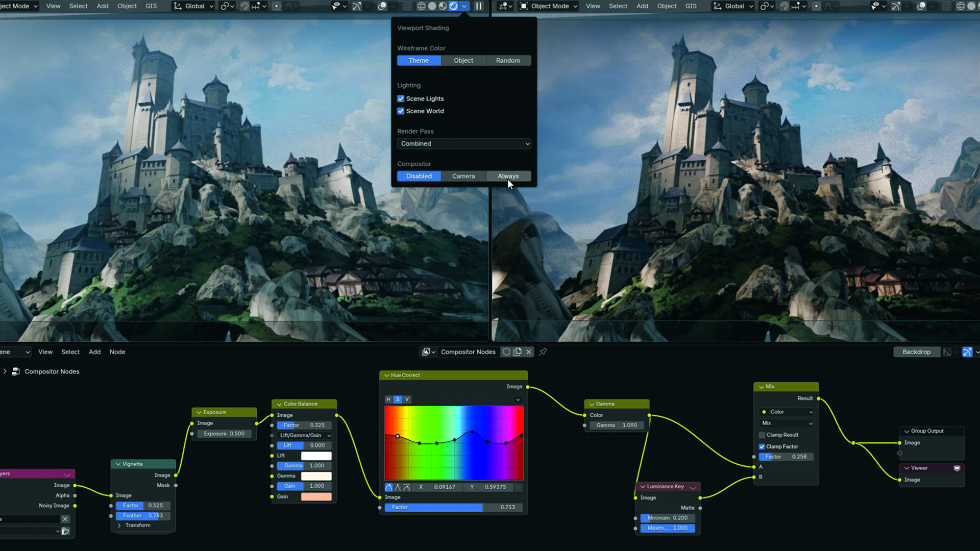
Task: Collapse the Luminance Key node
Action: coord(643,487)
